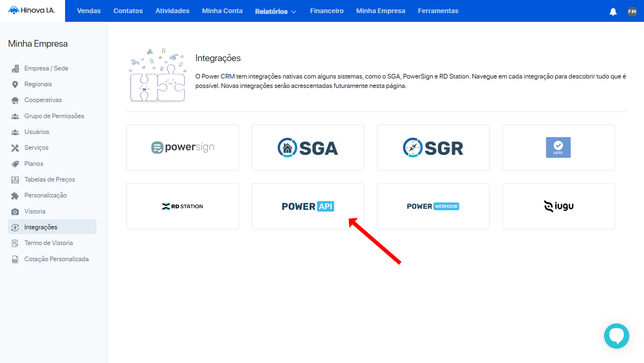Click the Integrações sync icon
The width and height of the screenshot is (644, 363).
[15, 227]
